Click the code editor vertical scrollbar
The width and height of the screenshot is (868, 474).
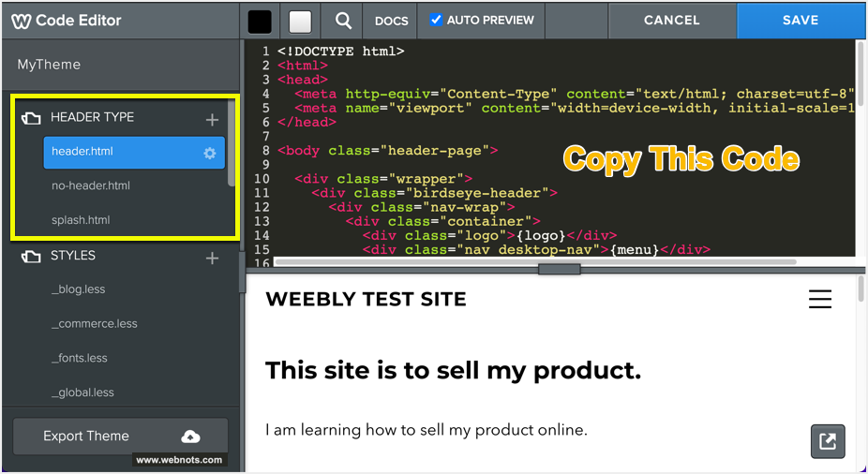point(861,73)
